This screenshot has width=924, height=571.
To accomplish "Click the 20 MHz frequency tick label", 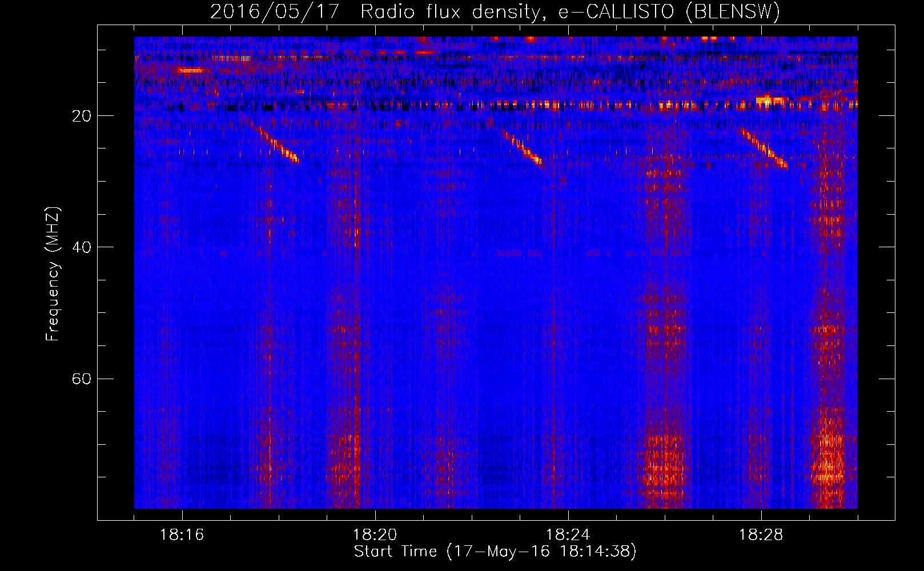I will pos(82,116).
